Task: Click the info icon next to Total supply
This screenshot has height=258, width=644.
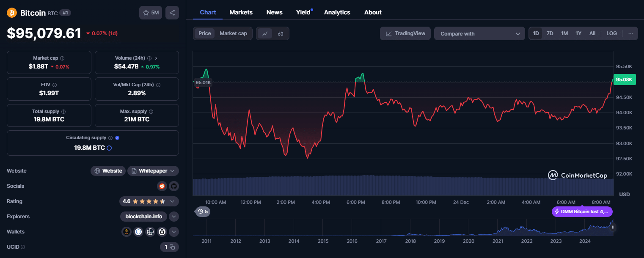Action: (63, 111)
